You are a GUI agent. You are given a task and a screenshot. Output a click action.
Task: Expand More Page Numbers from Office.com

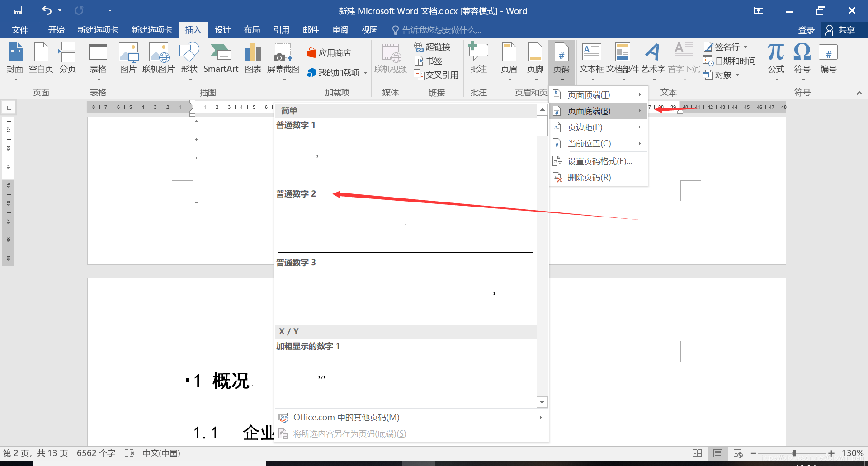411,417
